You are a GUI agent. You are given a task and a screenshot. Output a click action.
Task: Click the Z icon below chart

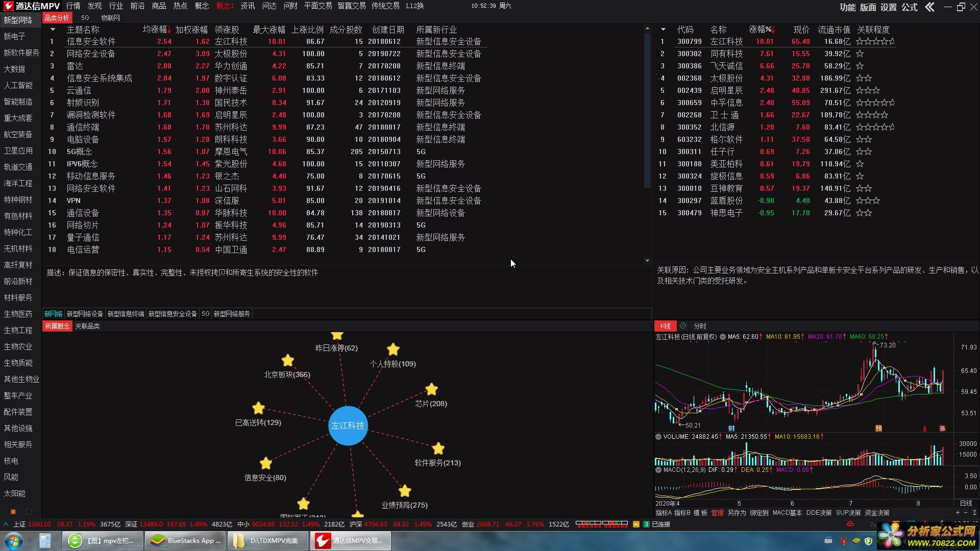974,513
